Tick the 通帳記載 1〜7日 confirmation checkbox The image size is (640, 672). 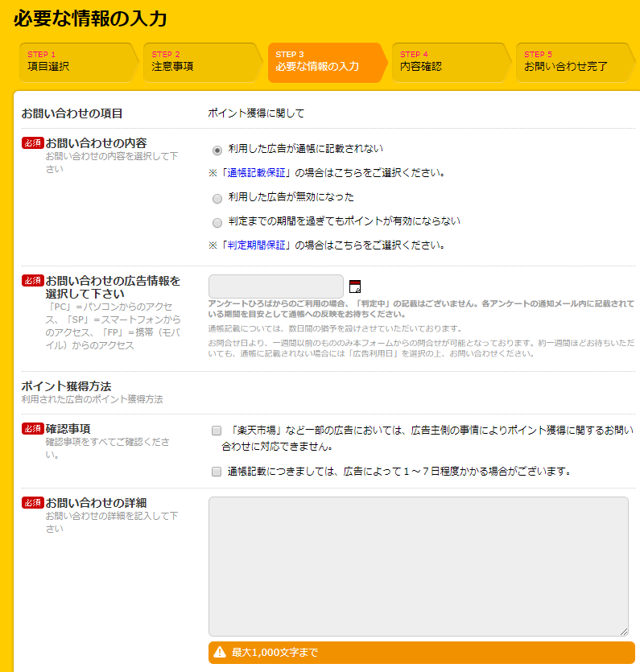[217, 472]
